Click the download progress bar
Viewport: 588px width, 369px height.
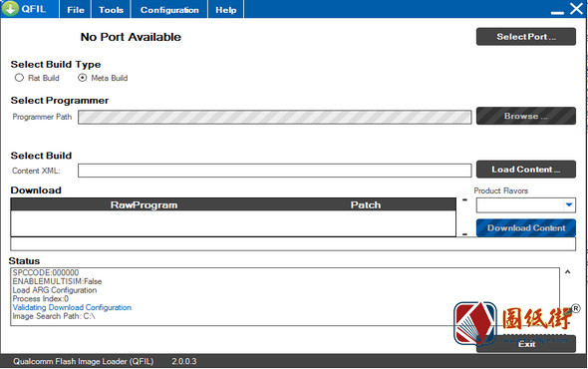click(293, 244)
